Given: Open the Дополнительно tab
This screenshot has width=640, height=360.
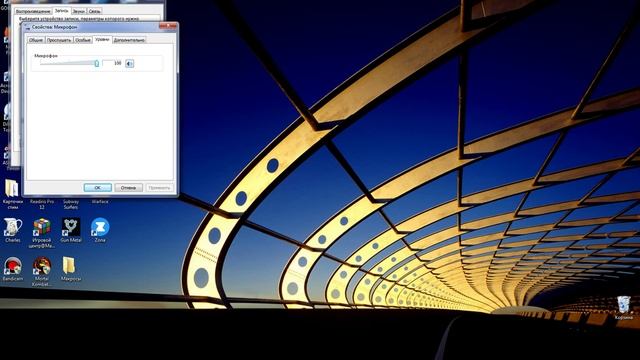Looking at the screenshot, I should click(129, 40).
